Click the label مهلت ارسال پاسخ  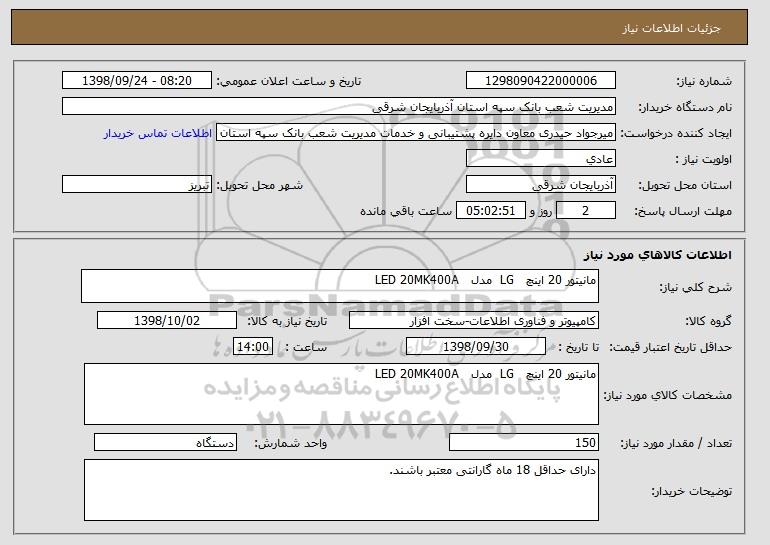click(683, 211)
